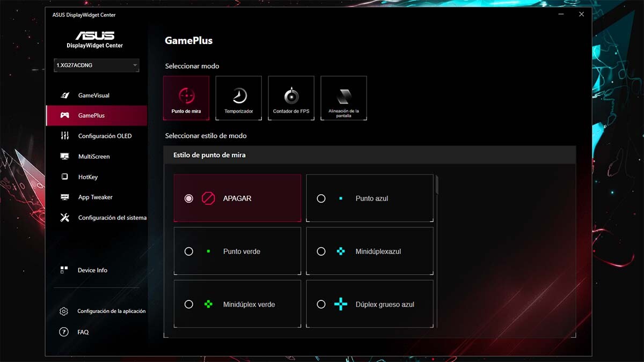Image resolution: width=644 pixels, height=362 pixels.
Task: Click the Seleccionar modo label
Action: click(x=192, y=67)
